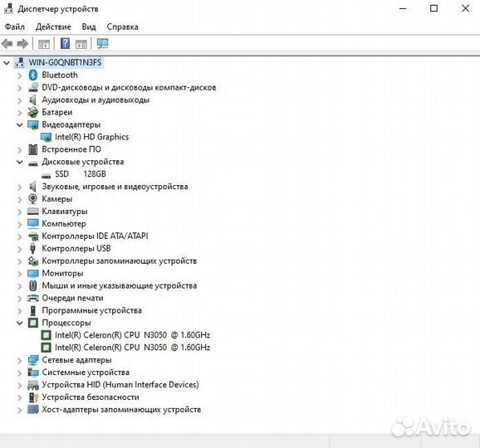Expand the Bluetooth category
Screen dimensions: 480x448
[20, 75]
